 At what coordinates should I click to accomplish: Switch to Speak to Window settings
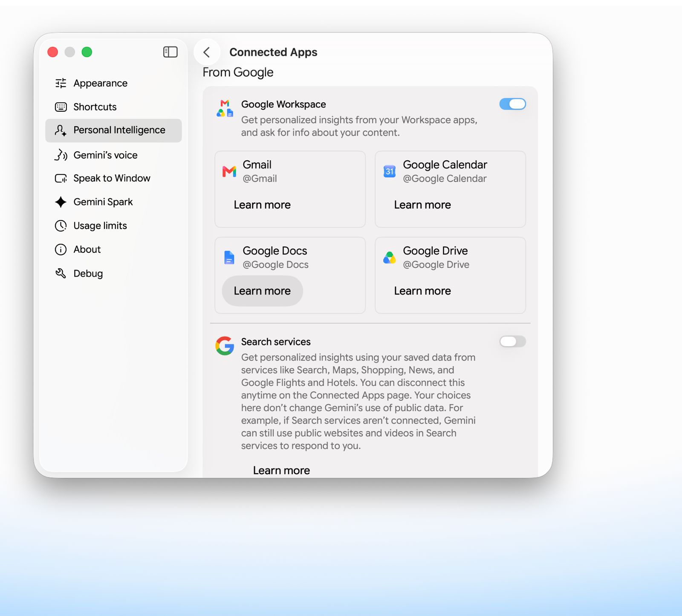click(x=113, y=178)
